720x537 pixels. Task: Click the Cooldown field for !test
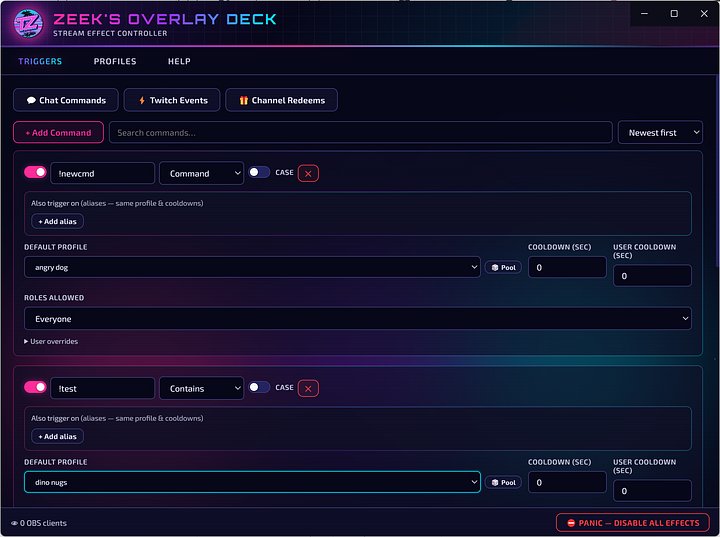[567, 482]
